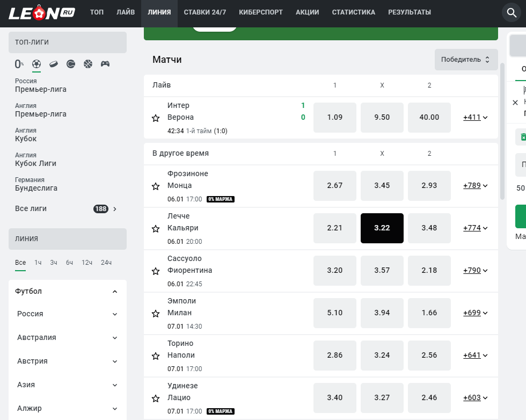The width and height of the screenshot is (526, 420).
Task: Filter line by 1ч time
Action: click(x=38, y=263)
